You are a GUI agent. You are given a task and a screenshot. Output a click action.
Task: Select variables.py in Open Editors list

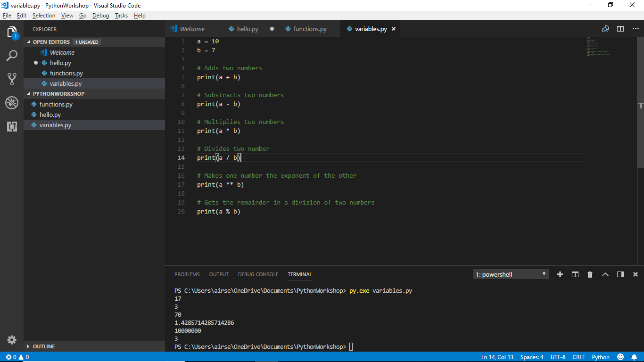click(x=94, y=83)
